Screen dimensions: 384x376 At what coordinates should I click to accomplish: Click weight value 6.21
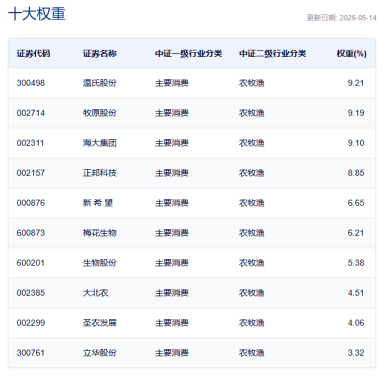pyautogui.click(x=356, y=233)
